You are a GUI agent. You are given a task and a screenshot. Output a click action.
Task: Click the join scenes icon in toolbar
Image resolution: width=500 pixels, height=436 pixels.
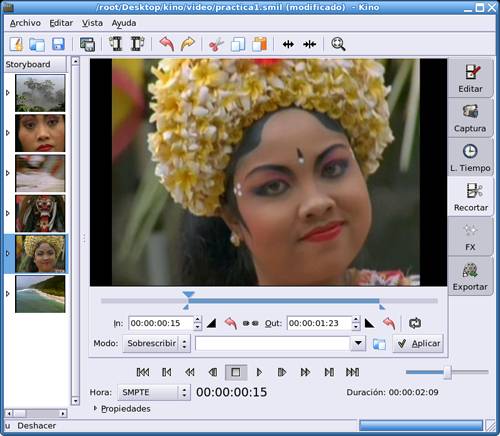pyautogui.click(x=310, y=44)
